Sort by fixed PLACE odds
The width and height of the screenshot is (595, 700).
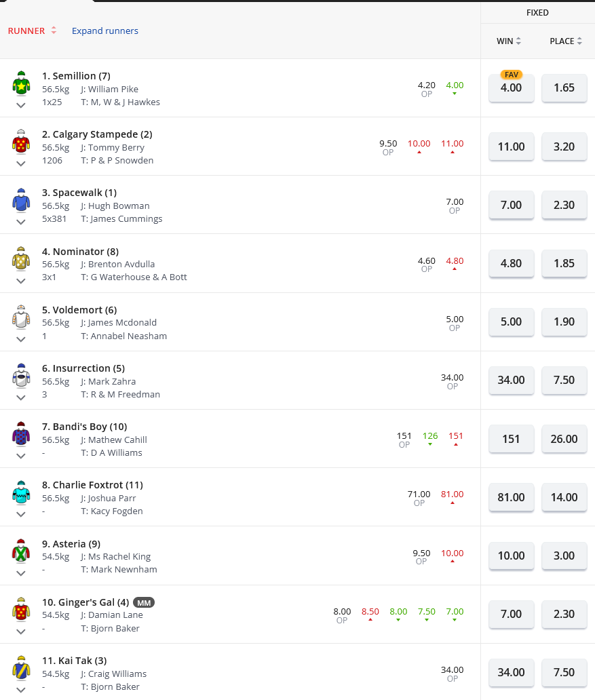[x=566, y=41]
